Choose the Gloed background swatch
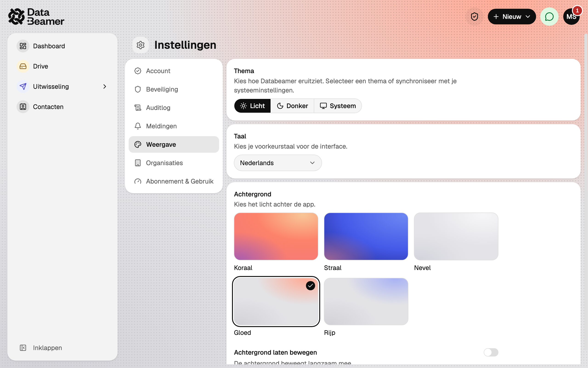This screenshot has height=368, width=588. pos(276,302)
